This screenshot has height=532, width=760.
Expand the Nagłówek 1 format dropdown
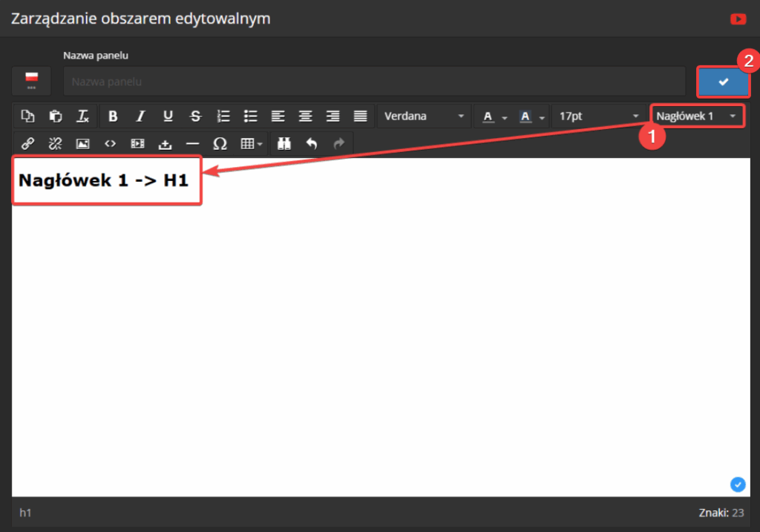pyautogui.click(x=696, y=116)
